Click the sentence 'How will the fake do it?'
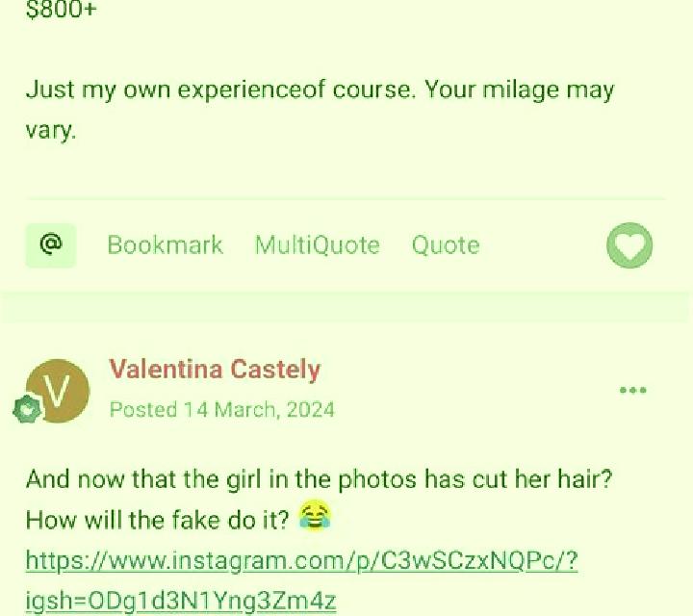 coord(157,520)
